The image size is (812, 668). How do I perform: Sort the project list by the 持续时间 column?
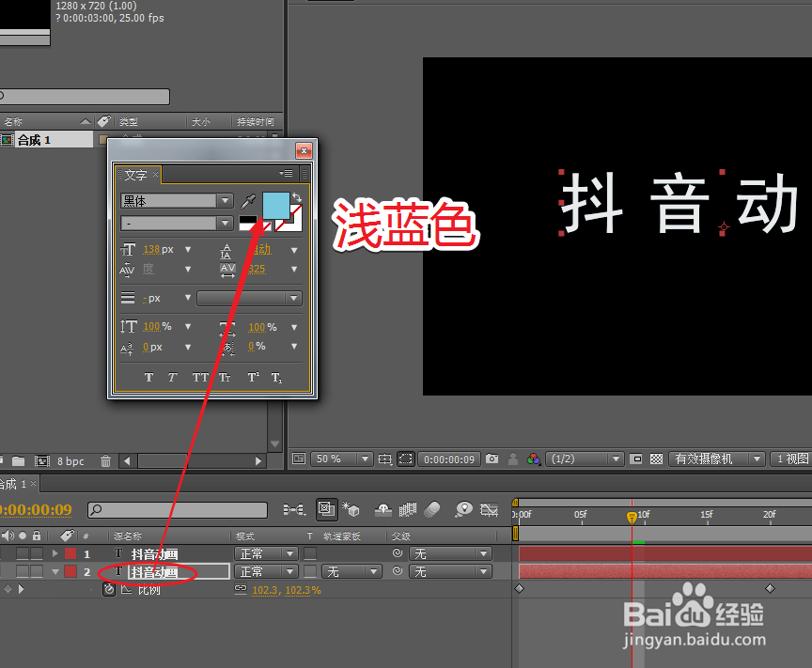(257, 122)
